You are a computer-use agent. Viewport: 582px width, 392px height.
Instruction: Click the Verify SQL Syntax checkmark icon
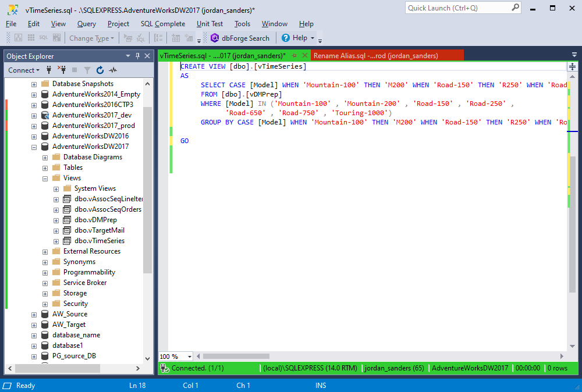point(141,38)
